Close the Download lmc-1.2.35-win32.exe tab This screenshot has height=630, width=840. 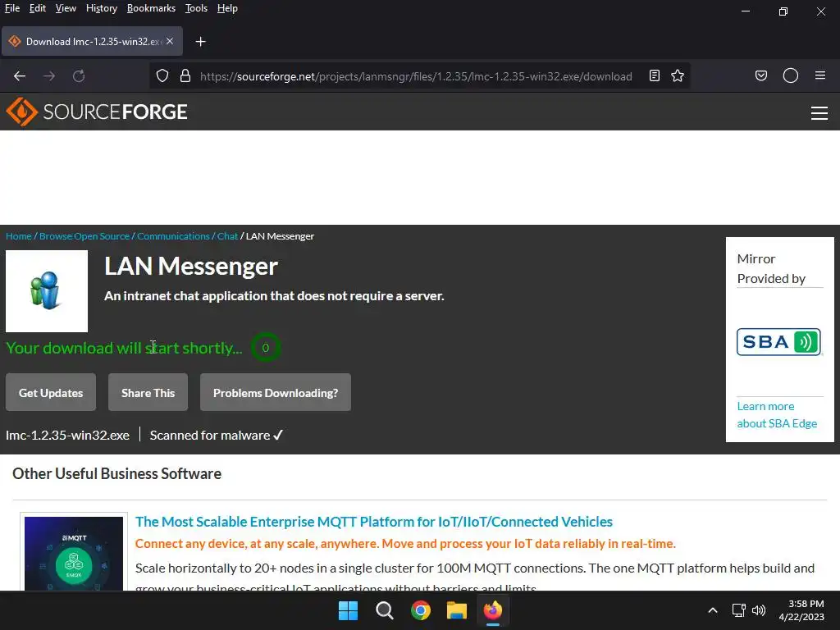point(170,41)
